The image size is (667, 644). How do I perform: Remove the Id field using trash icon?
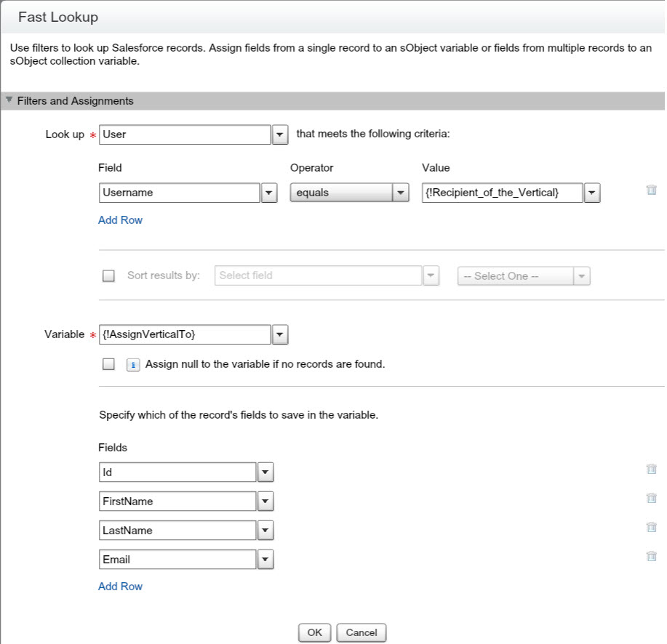[651, 470]
